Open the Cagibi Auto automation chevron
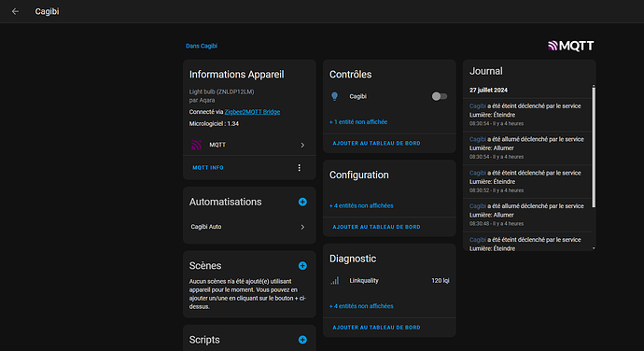 tap(302, 227)
